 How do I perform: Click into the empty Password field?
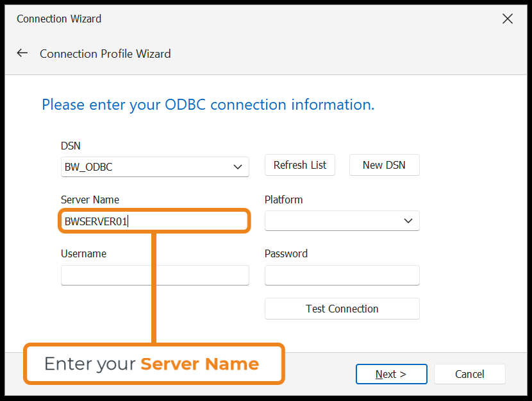[x=342, y=275]
